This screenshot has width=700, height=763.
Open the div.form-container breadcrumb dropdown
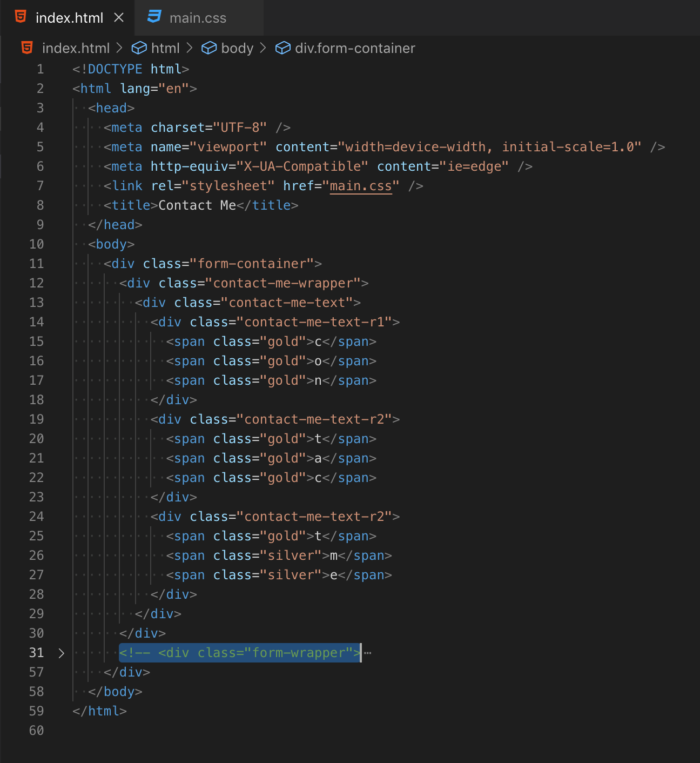point(355,48)
